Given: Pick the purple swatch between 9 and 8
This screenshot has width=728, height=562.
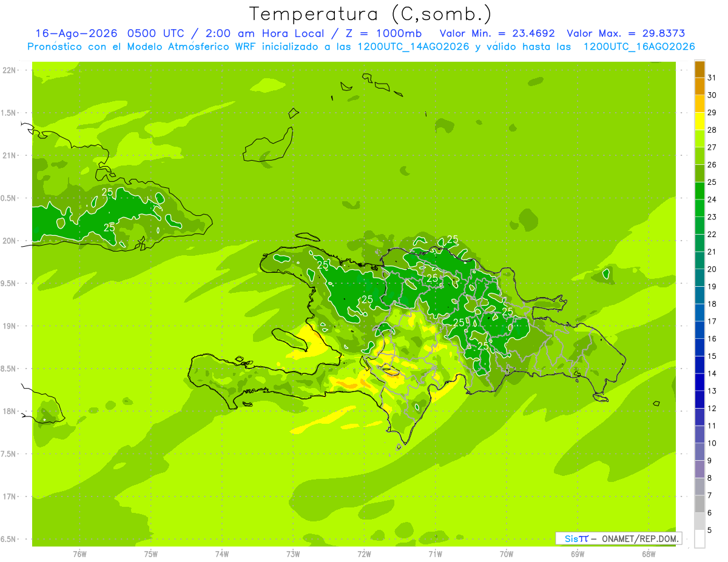Looking at the screenshot, I should click(x=699, y=469).
